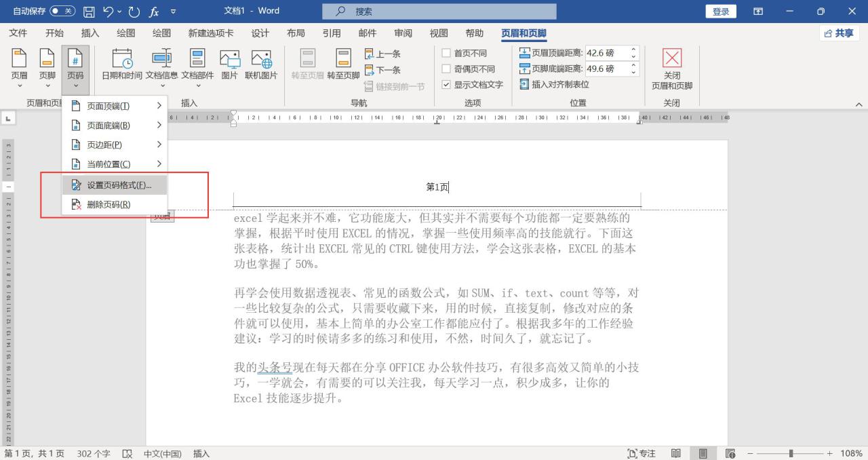Screen dimensions: 868x460
Task: Open the 插入 tab
Action: click(90, 33)
